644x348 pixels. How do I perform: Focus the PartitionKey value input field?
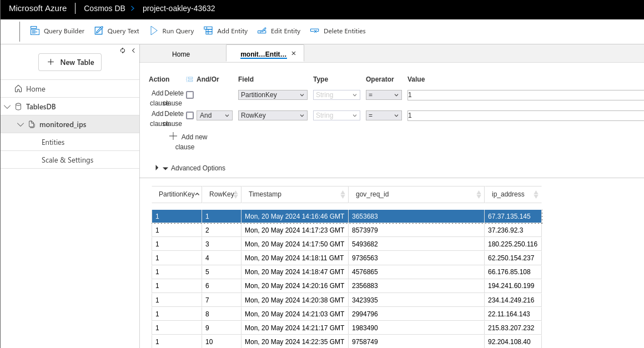pos(525,95)
